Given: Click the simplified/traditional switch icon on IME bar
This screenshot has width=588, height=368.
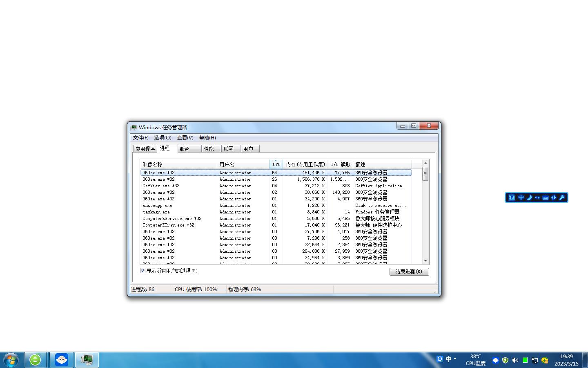Looking at the screenshot, I should pyautogui.click(x=554, y=197).
